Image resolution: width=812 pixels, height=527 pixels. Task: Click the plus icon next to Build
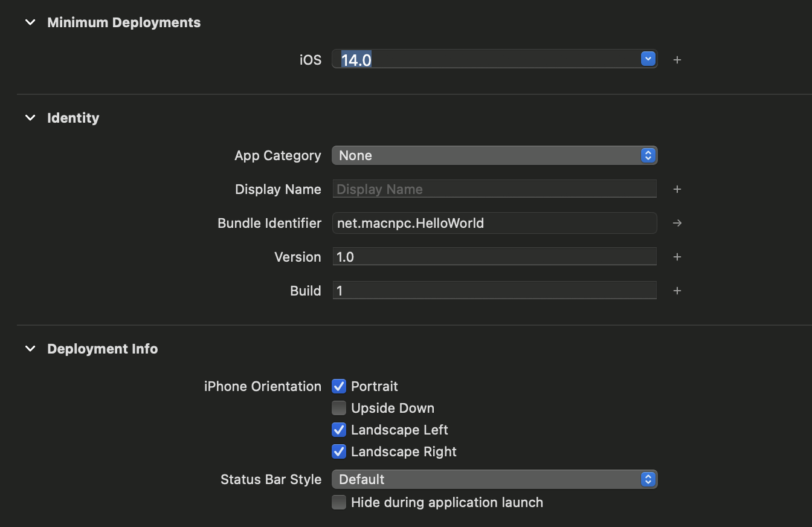click(x=677, y=291)
